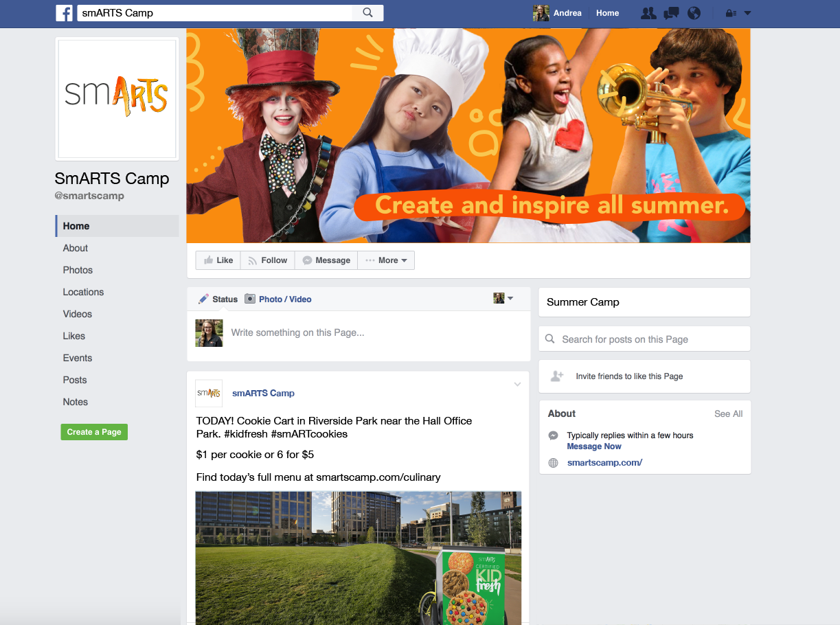840x625 pixels.
Task: Open the Locations section in sidebar
Action: (x=83, y=292)
